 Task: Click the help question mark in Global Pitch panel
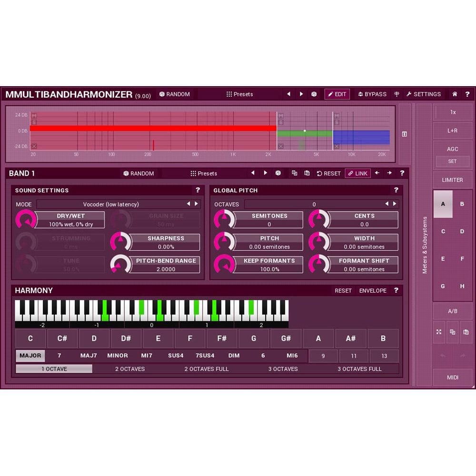click(x=396, y=190)
